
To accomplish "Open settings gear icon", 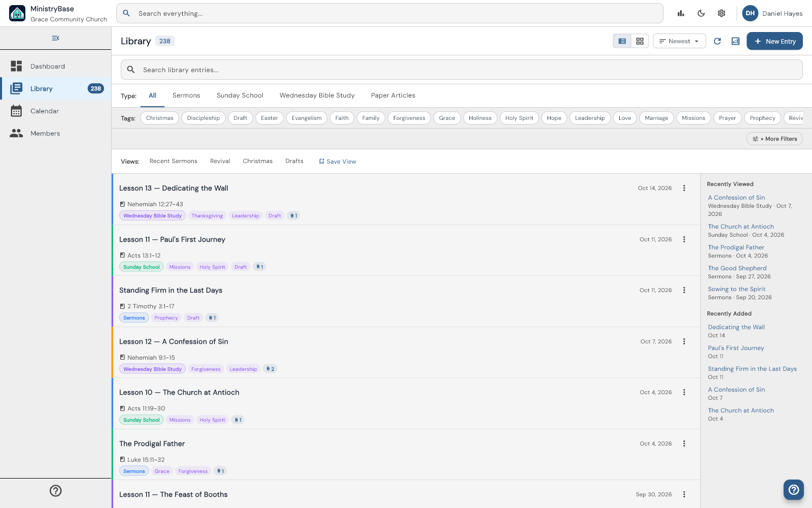I will (722, 14).
